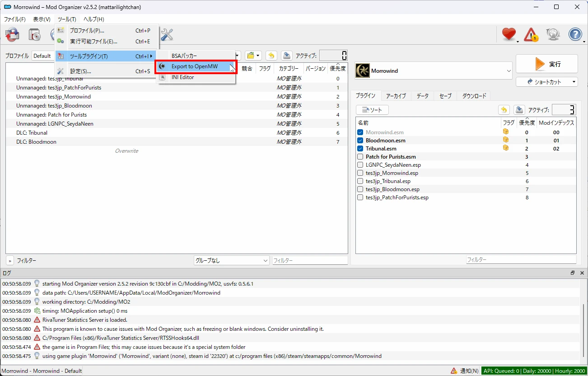Open the ヘルプ(H) menu
The height and width of the screenshot is (376, 588).
93,19
